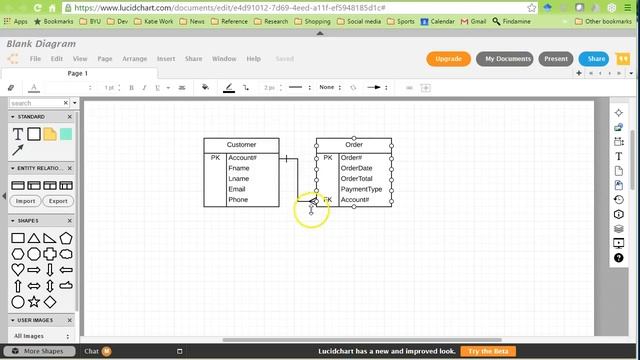Image resolution: width=640 pixels, height=360 pixels.
Task: Select the heart shape
Action: [18, 270]
